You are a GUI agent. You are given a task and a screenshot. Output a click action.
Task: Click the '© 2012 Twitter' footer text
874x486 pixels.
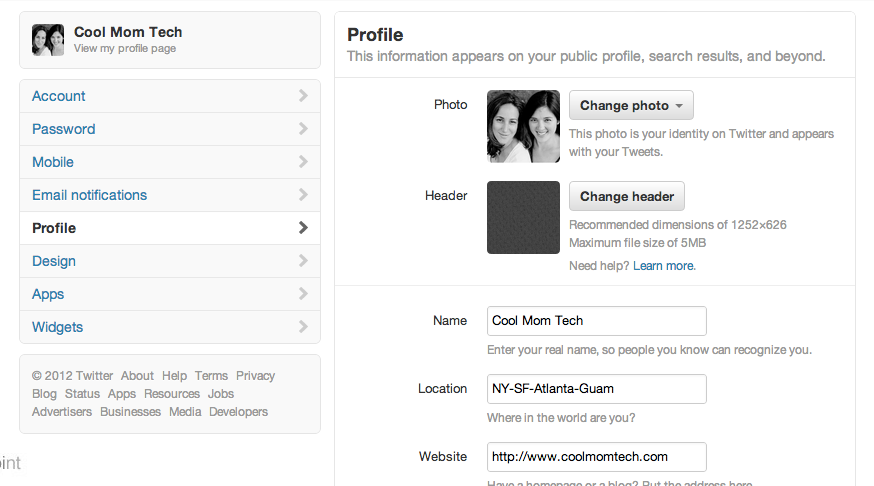click(72, 376)
